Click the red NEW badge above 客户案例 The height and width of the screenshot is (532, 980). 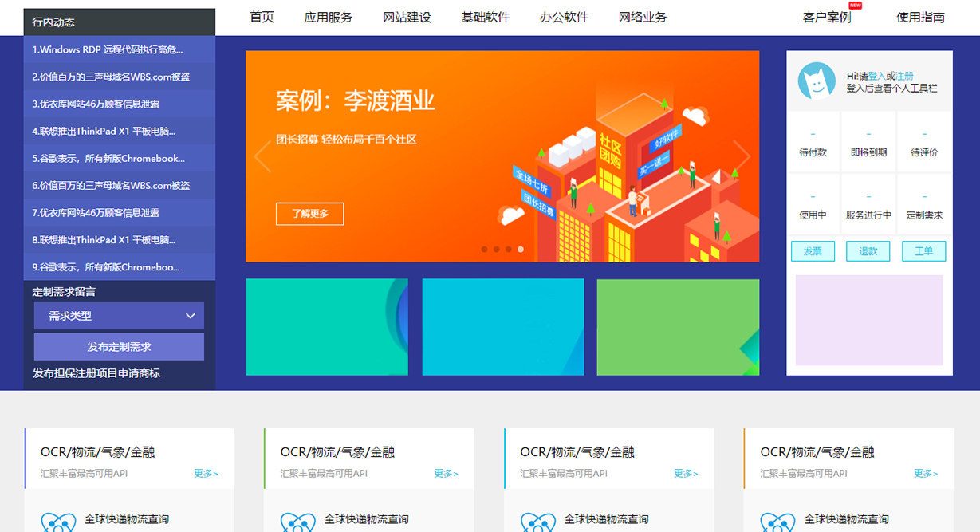[x=855, y=6]
